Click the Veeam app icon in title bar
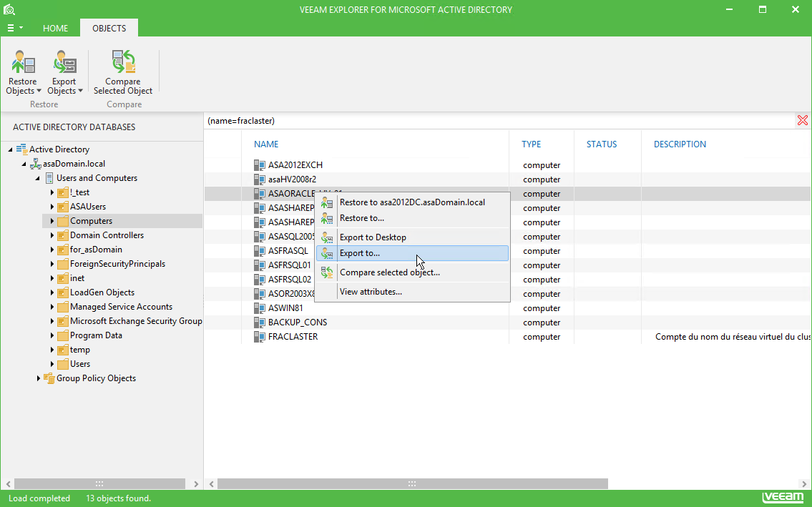 coord(9,9)
